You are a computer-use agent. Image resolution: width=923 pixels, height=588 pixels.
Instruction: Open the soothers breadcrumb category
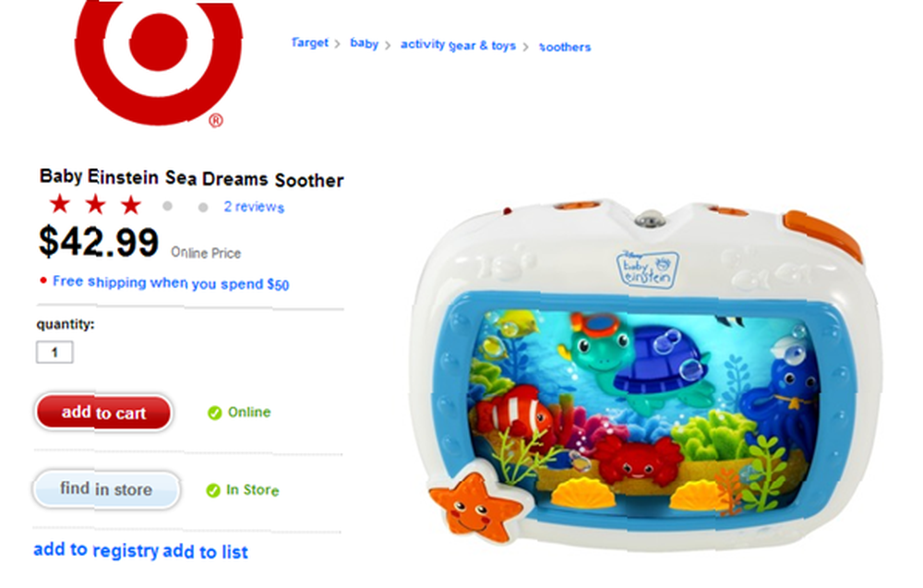pos(565,47)
